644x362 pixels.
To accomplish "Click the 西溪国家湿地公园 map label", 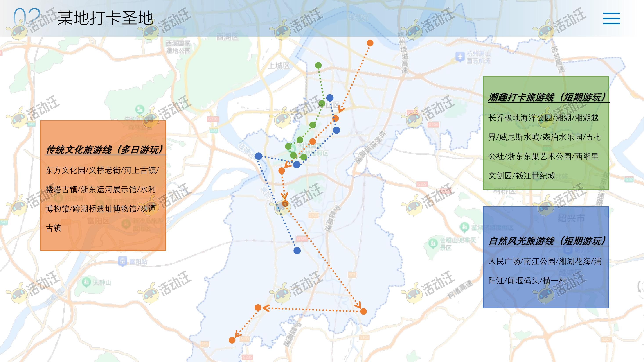I will [178, 47].
